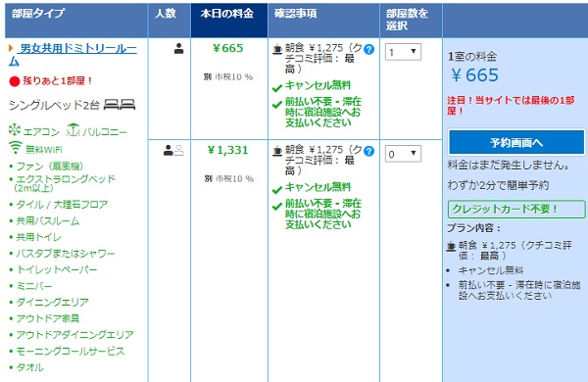Click アウトドア家具 amenity item
588x382 pixels.
[x=48, y=318]
